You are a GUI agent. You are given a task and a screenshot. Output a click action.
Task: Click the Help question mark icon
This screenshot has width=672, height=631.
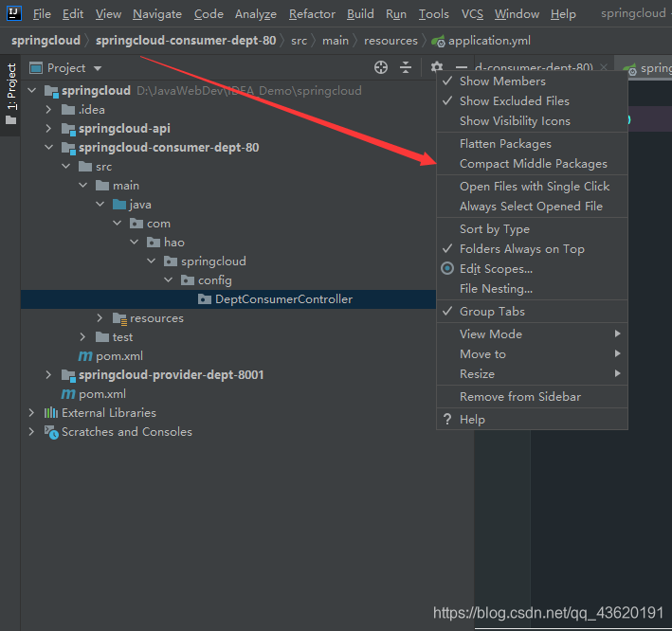point(447,419)
